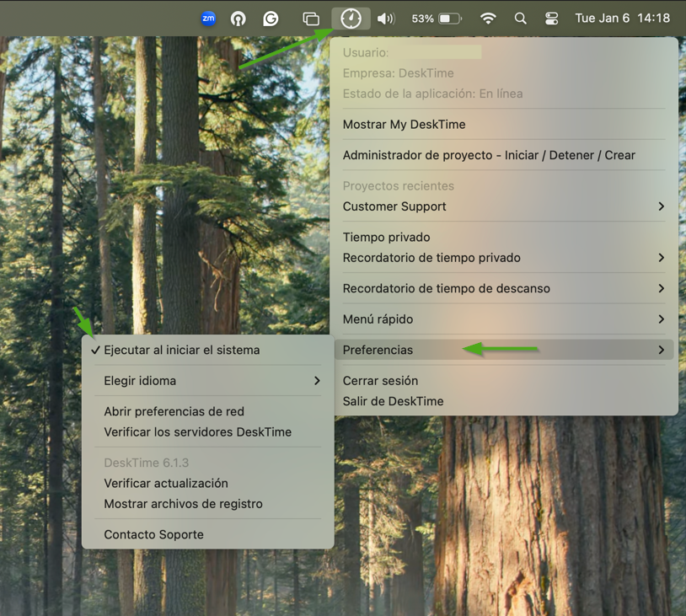Open the headphones app menu bar icon
This screenshot has width=686, height=616.
238,19
